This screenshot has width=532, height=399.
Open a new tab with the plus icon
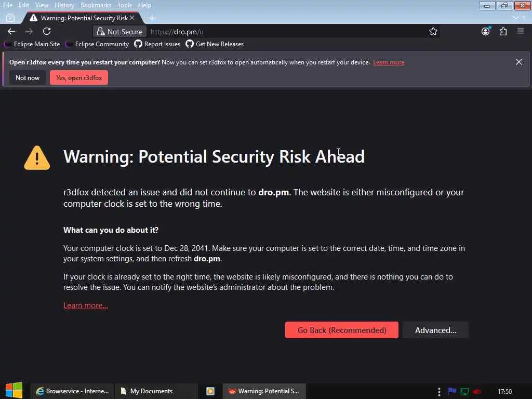[x=152, y=18]
